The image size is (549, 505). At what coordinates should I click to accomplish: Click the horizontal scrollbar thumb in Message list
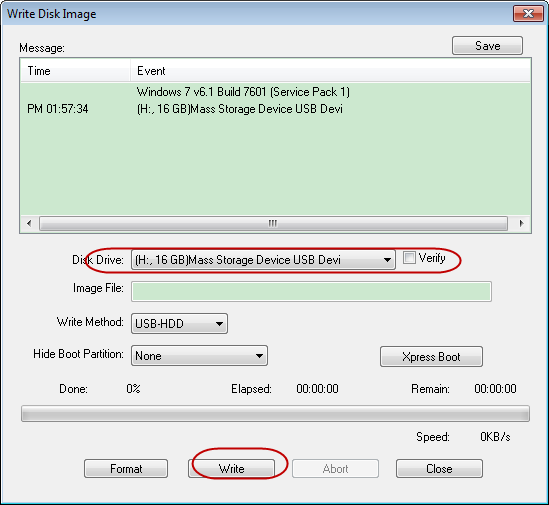[x=273, y=223]
